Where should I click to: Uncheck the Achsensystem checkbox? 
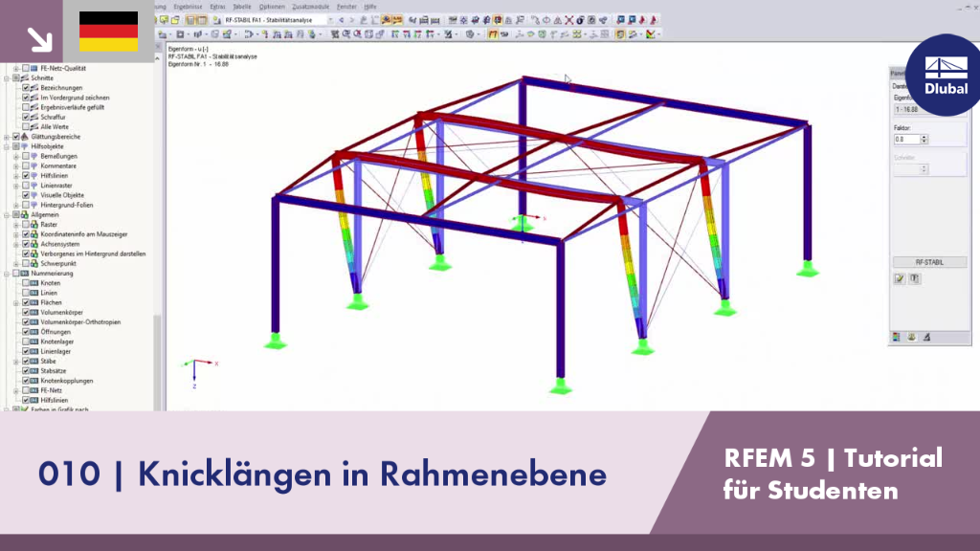pos(26,244)
